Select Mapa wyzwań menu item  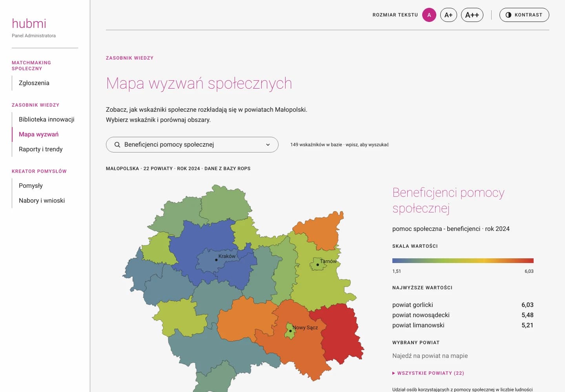(39, 134)
